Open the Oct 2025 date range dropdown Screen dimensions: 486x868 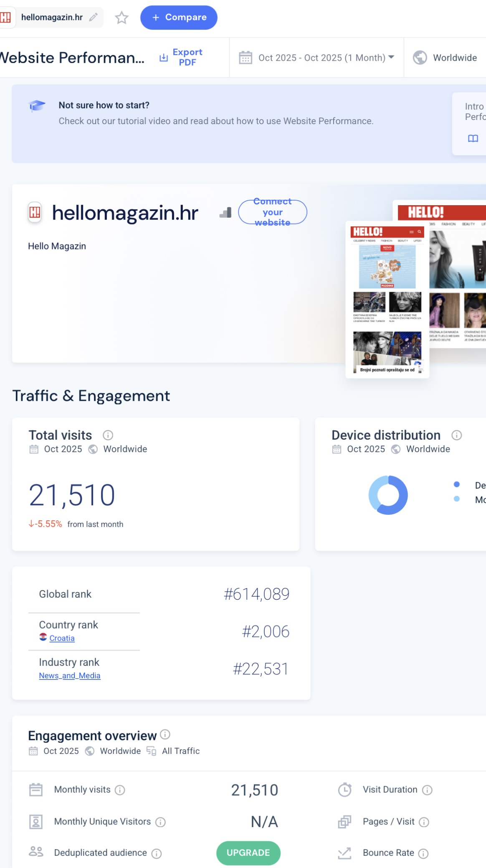coord(316,58)
